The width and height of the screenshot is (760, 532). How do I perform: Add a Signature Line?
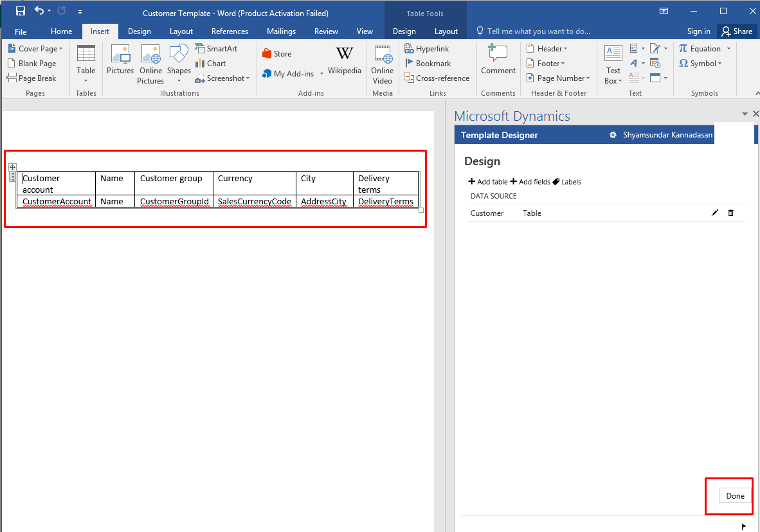click(658, 48)
